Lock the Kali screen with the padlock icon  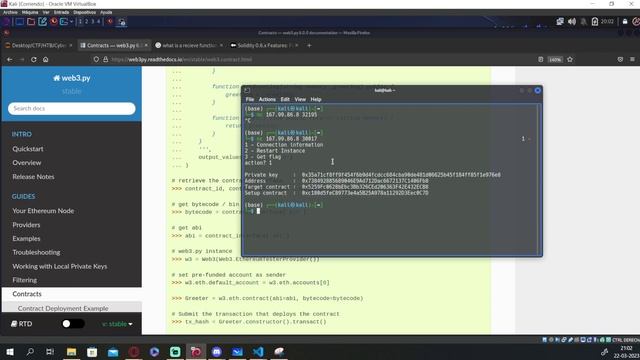point(625,22)
